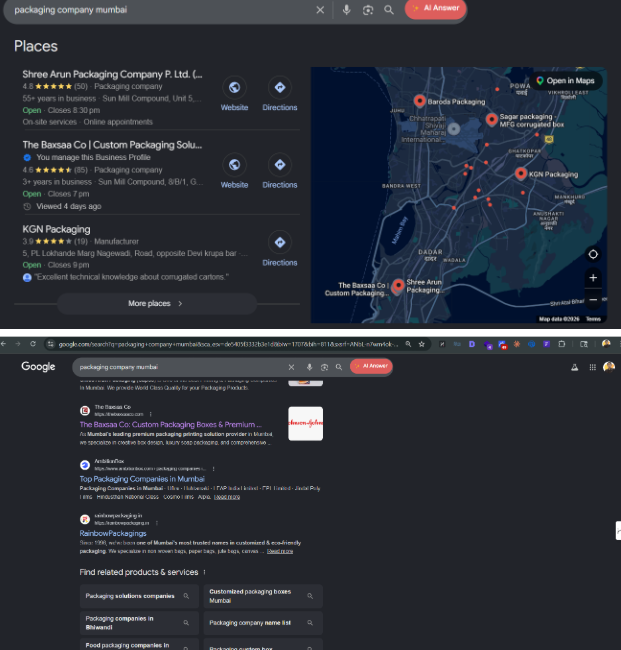Open Search Labs flask icon

(x=575, y=367)
